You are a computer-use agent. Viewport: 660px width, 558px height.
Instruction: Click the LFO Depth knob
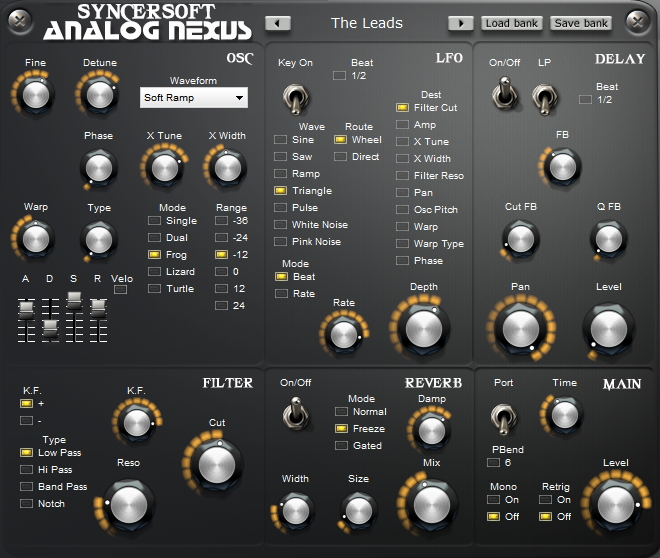pos(423,329)
